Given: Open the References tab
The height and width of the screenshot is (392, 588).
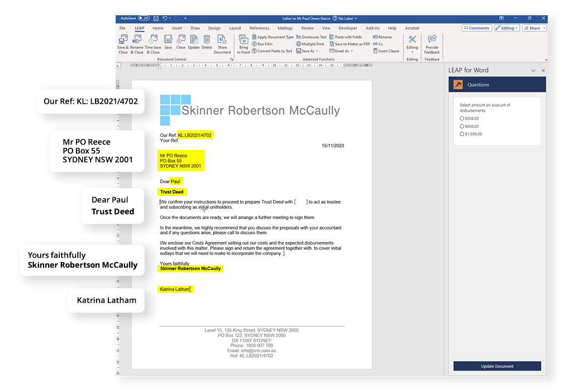Looking at the screenshot, I should (x=259, y=28).
